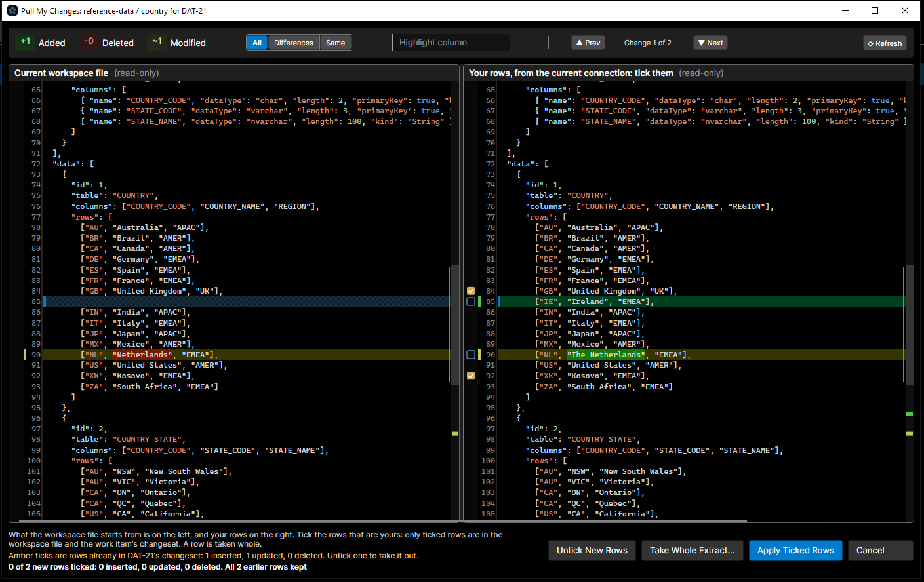This screenshot has width=924, height=582.
Task: Open Take Whole Extract option
Action: (x=693, y=551)
